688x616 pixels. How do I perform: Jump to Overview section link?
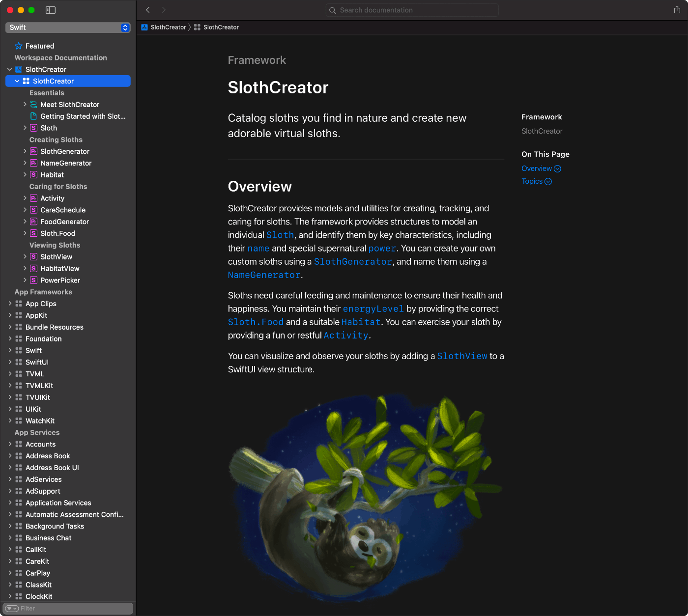541,168
